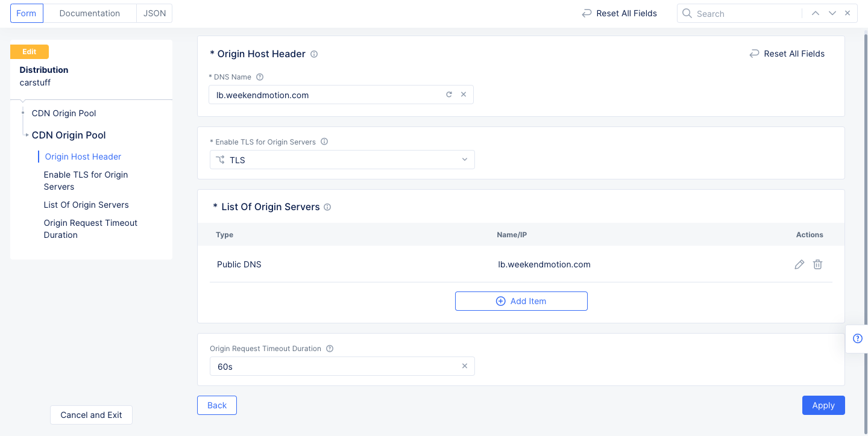This screenshot has height=436, width=868.
Task: Select Origin Host Header in the sidebar tree
Action: click(83, 156)
